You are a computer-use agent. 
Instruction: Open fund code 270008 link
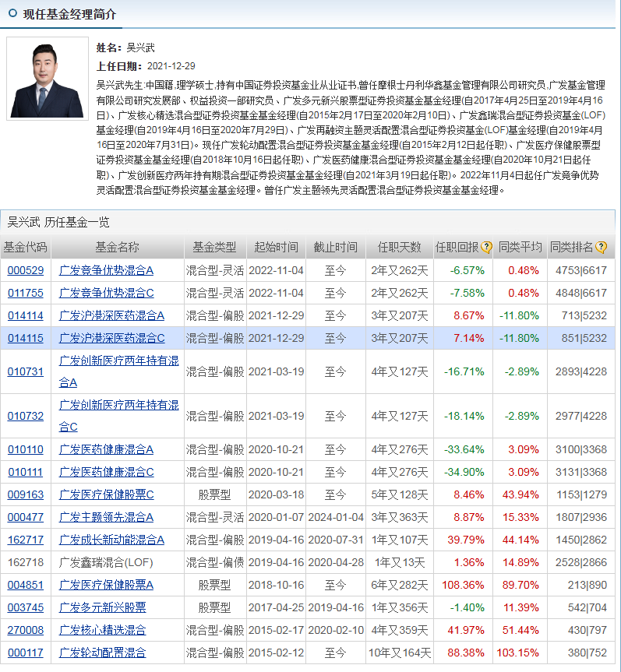(26, 631)
